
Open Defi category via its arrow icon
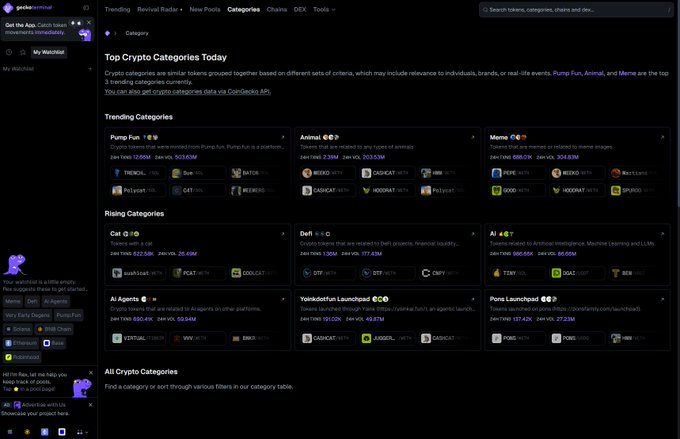tap(473, 233)
